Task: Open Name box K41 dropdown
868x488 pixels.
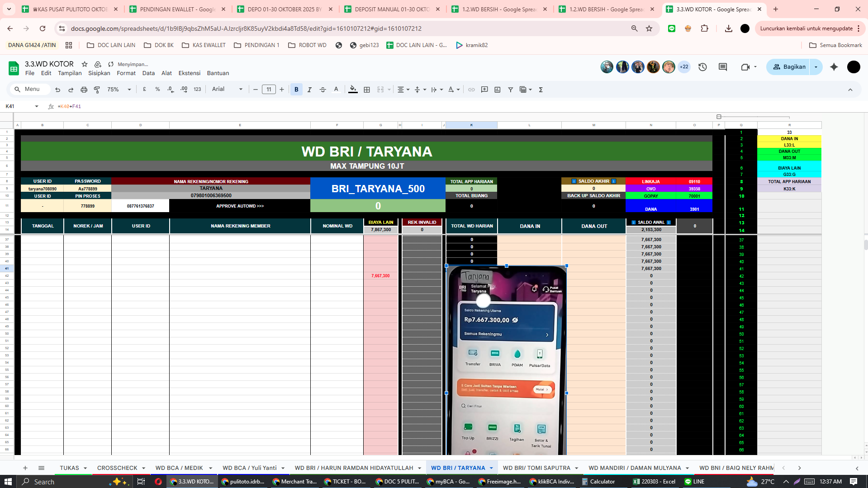Action: point(37,106)
